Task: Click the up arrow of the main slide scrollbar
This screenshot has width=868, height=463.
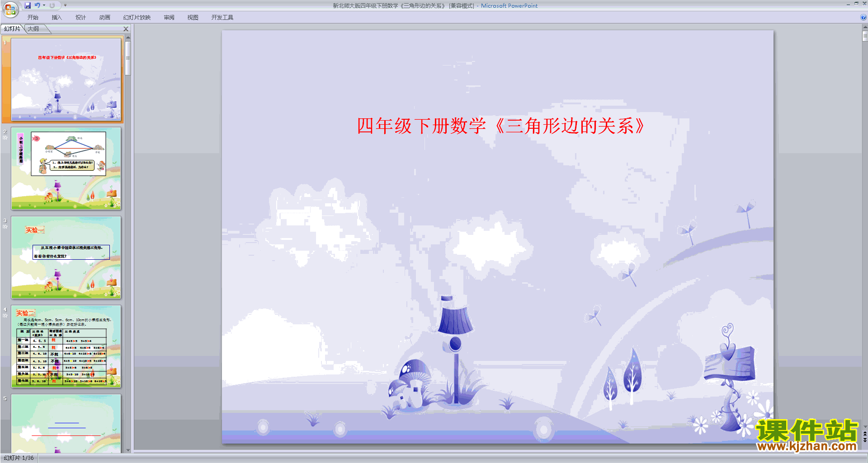Action: click(865, 27)
